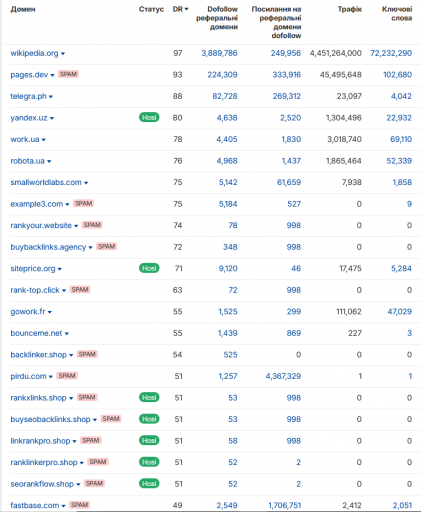Click the SPAM badge beside buybacklinks.agency

(107, 246)
